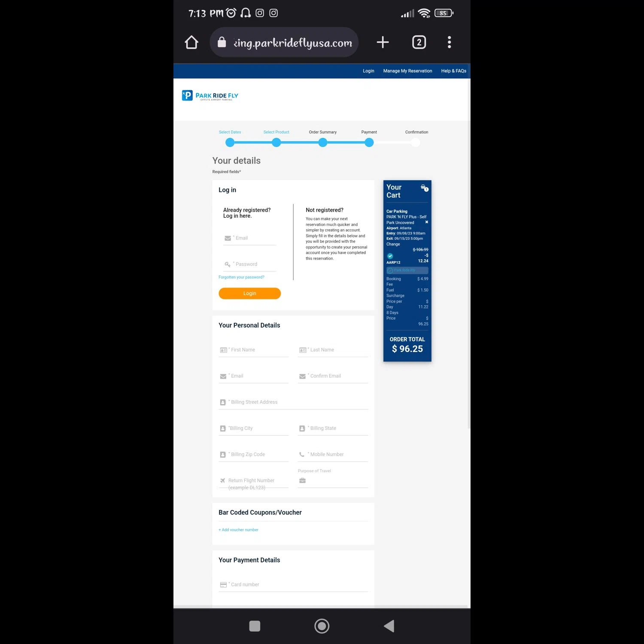Open Manage My Reservation in top bar
The height and width of the screenshot is (644, 644).
point(407,71)
